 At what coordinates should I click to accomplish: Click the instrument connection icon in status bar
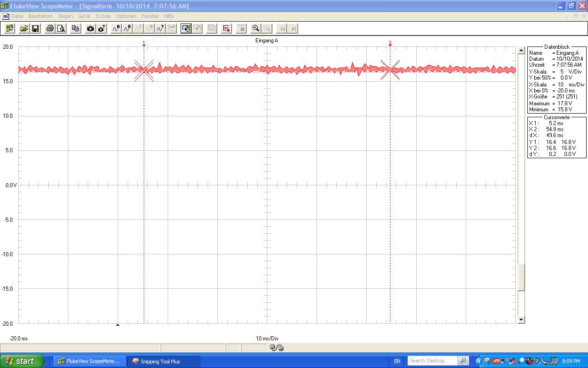pos(277,348)
